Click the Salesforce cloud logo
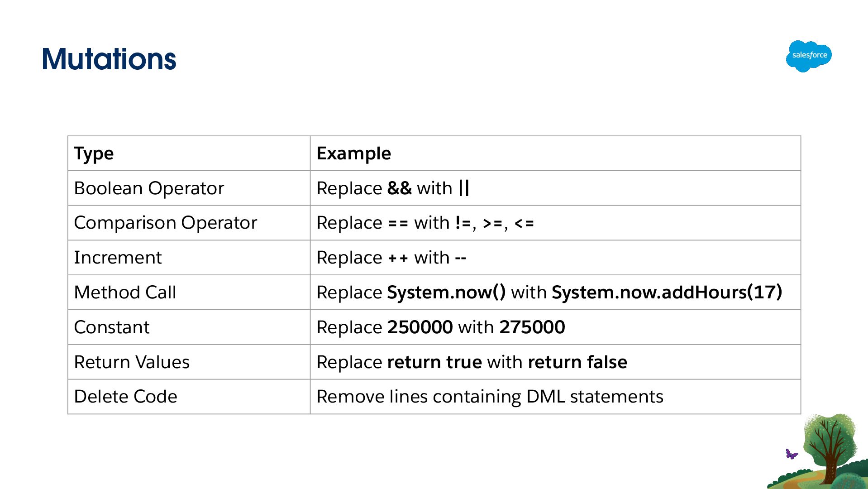868x489 pixels. point(809,56)
